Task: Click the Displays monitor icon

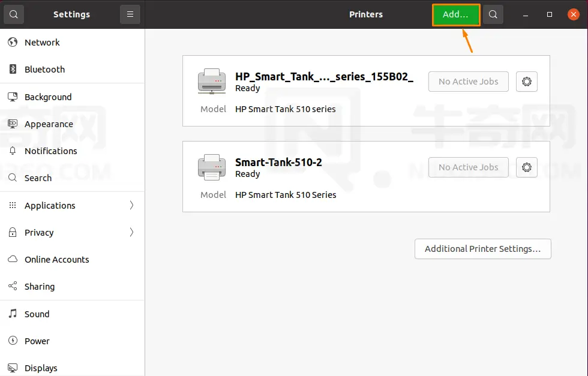Action: (13, 368)
